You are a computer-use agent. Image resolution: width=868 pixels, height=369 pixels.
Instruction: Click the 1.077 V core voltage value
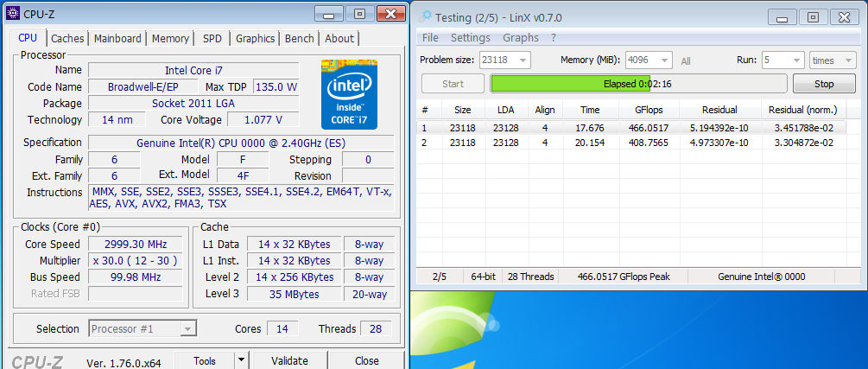point(263,120)
